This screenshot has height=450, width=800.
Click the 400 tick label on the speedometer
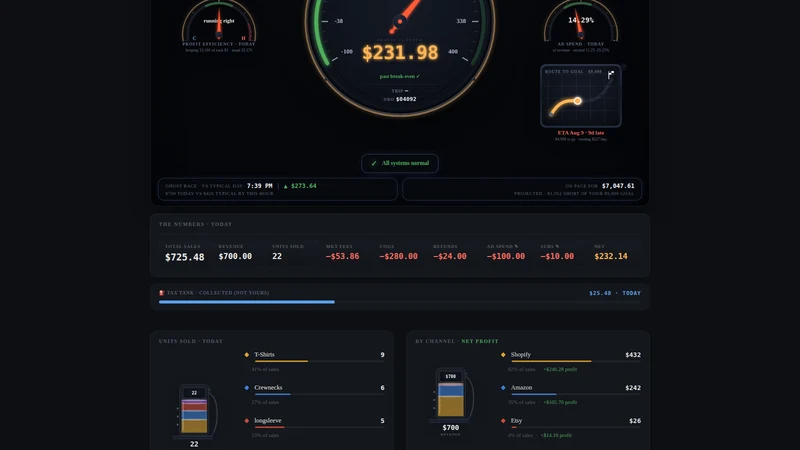pyautogui.click(x=453, y=52)
